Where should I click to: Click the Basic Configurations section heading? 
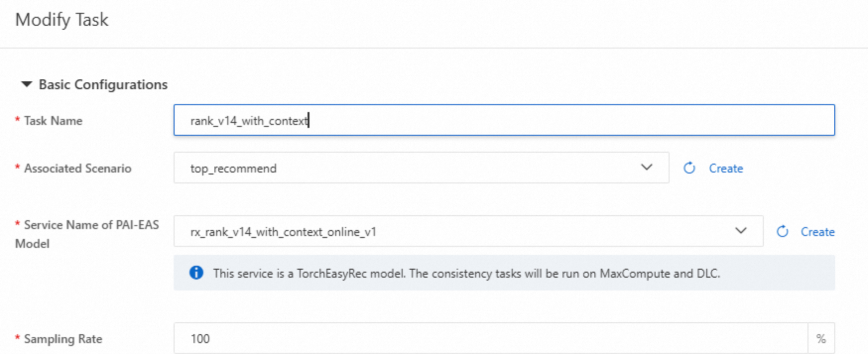[x=103, y=85]
